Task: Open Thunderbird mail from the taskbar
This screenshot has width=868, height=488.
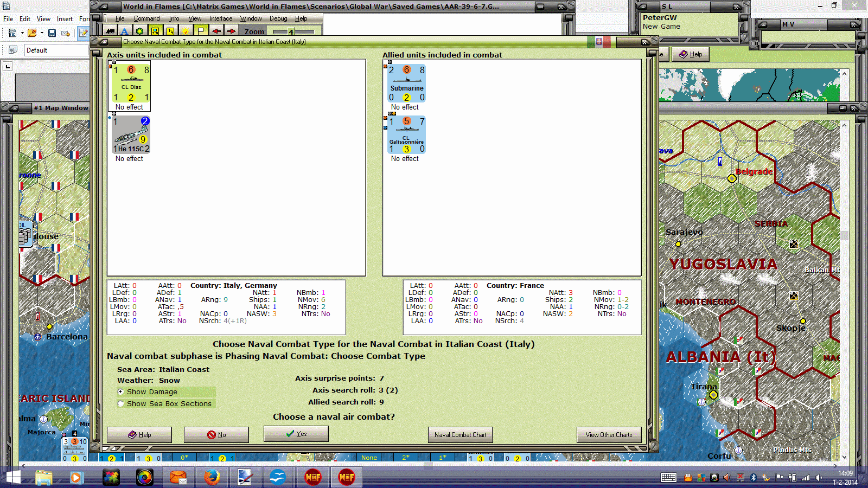Action: click(x=178, y=477)
